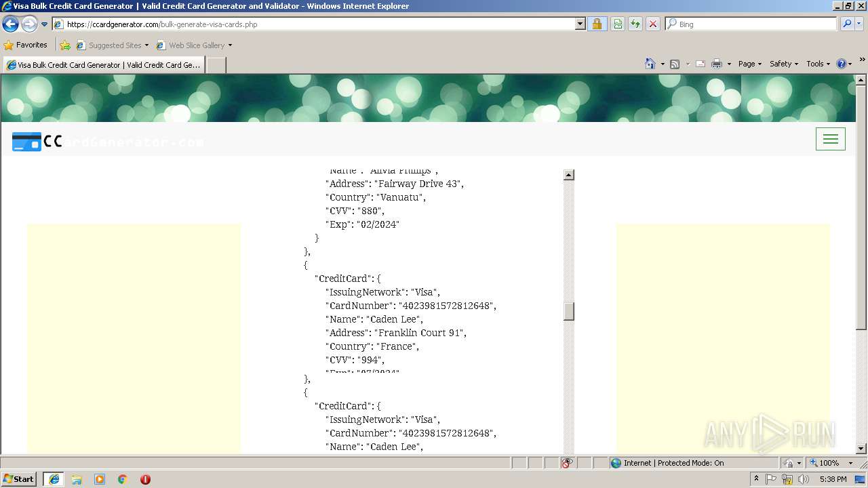Screen dimensions: 868x488
Task: Open the Windows Start menu
Action: point(19,479)
